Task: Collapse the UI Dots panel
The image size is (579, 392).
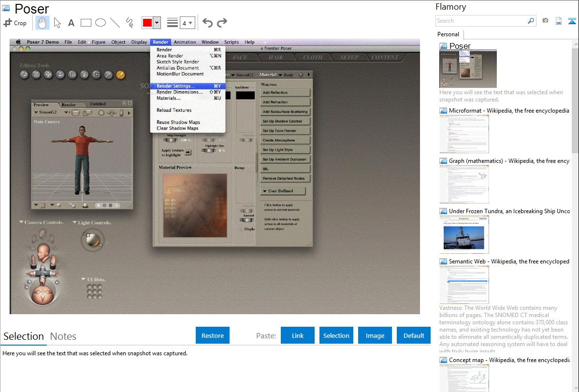Action: coord(84,279)
